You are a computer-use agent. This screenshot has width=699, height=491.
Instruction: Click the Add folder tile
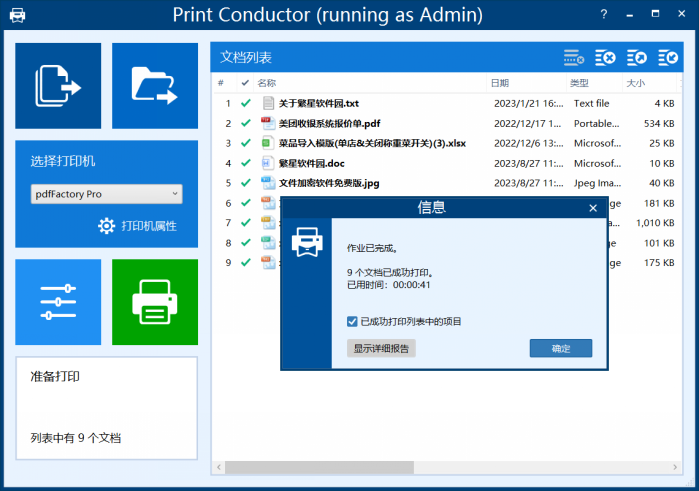[155, 86]
